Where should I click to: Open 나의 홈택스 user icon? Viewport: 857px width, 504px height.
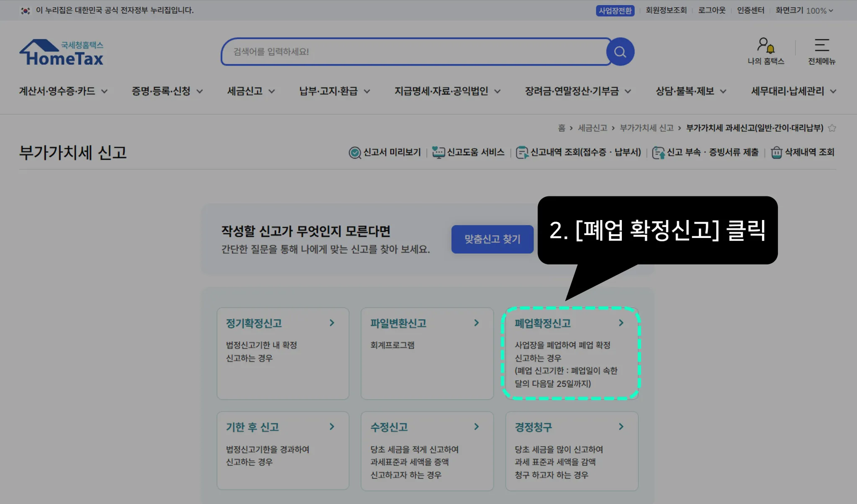point(766,51)
